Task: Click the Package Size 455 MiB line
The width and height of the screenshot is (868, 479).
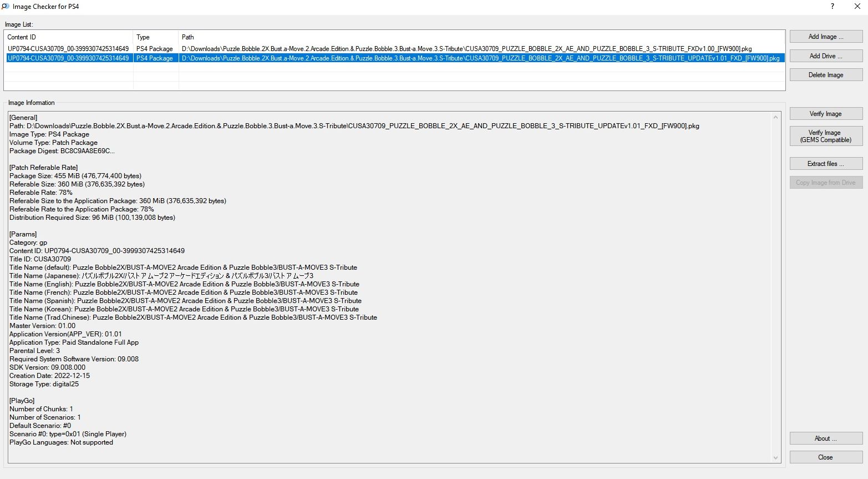Action: pyautogui.click(x=75, y=176)
